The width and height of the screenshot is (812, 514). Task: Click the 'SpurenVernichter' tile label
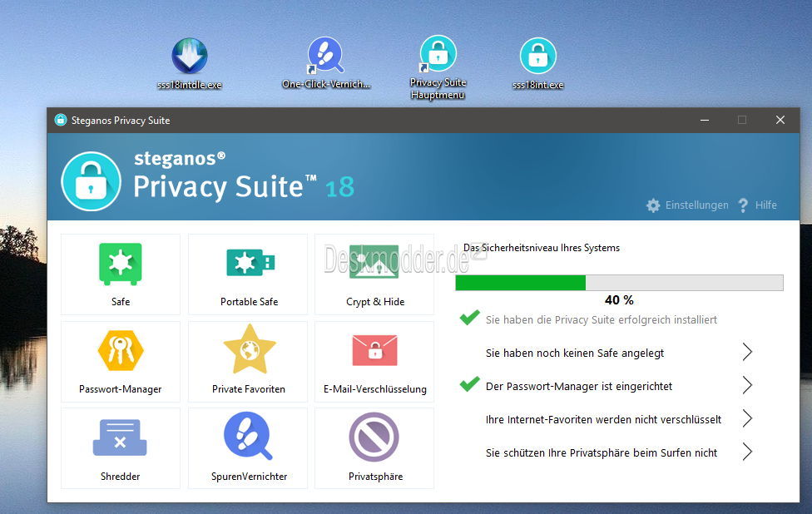point(249,477)
